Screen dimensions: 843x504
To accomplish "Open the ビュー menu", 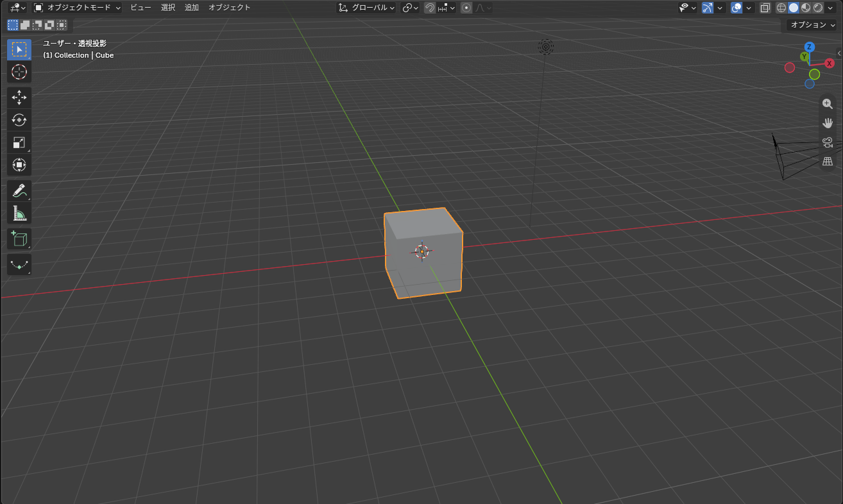I will pos(140,8).
